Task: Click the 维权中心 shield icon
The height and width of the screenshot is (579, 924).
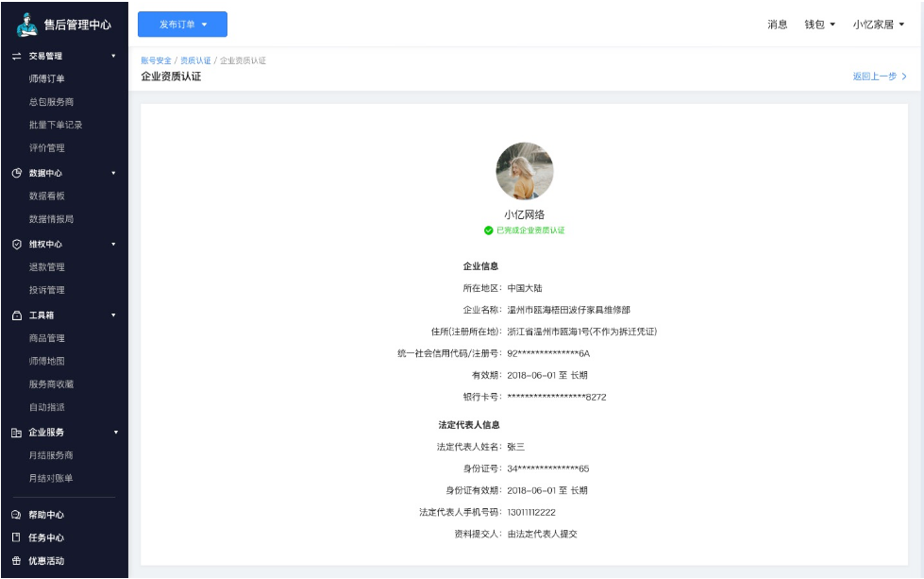Action: [16, 244]
